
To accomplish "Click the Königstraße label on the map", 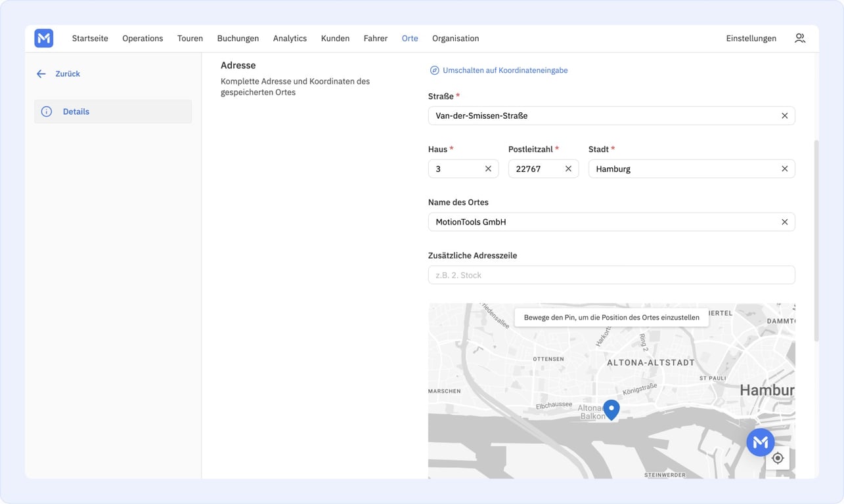I will [x=640, y=388].
